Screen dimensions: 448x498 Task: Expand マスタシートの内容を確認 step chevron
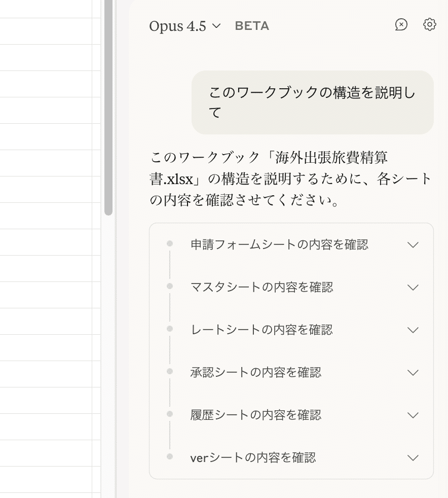tap(413, 288)
